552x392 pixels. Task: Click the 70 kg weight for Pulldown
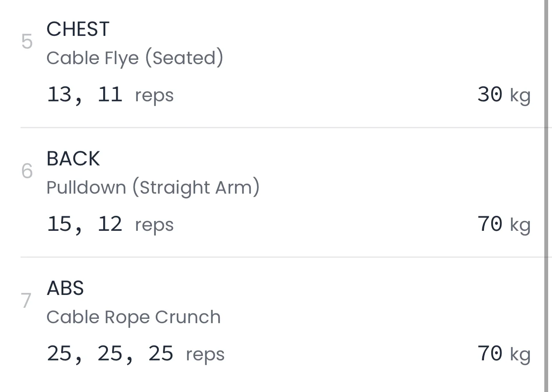(490, 224)
